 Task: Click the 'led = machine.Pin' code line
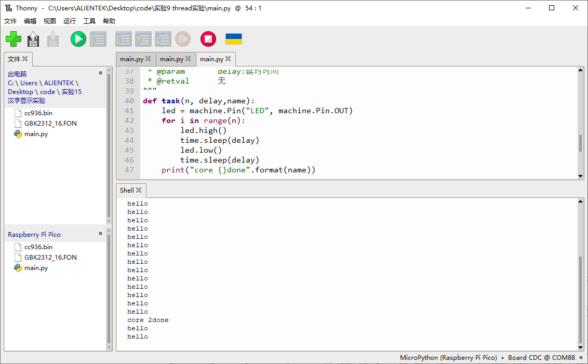point(257,111)
